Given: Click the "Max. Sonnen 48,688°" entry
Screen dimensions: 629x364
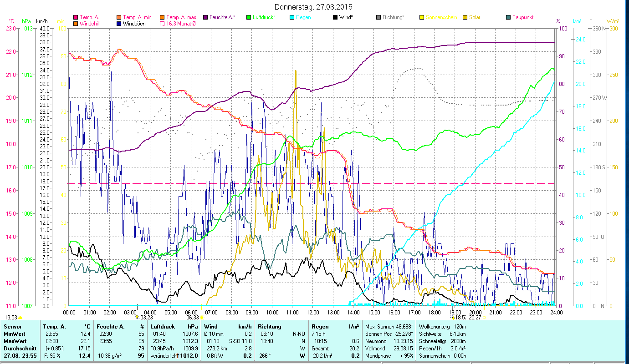Looking at the screenshot, I should coord(389,327).
